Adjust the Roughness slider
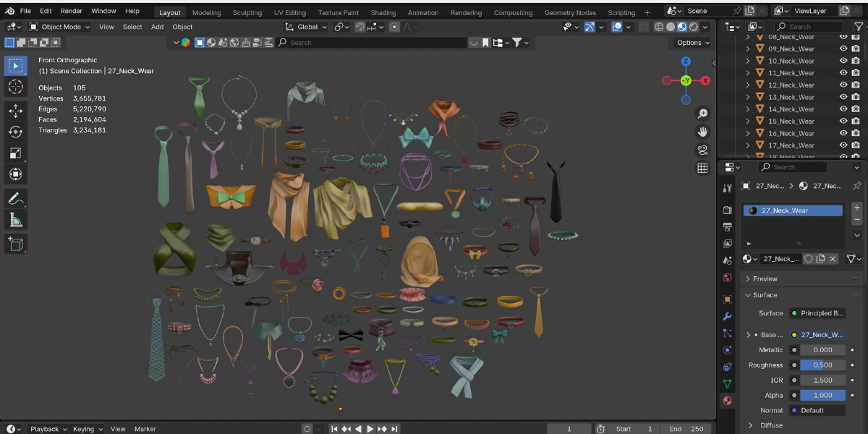The width and height of the screenshot is (868, 434). click(822, 365)
